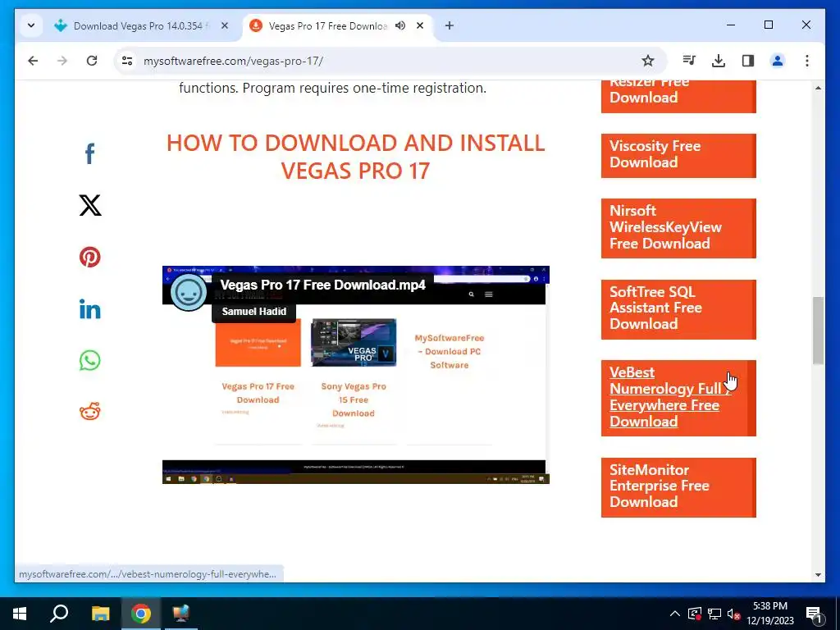This screenshot has height=630, width=840.
Task: Share page on Pinterest icon
Action: [x=90, y=257]
